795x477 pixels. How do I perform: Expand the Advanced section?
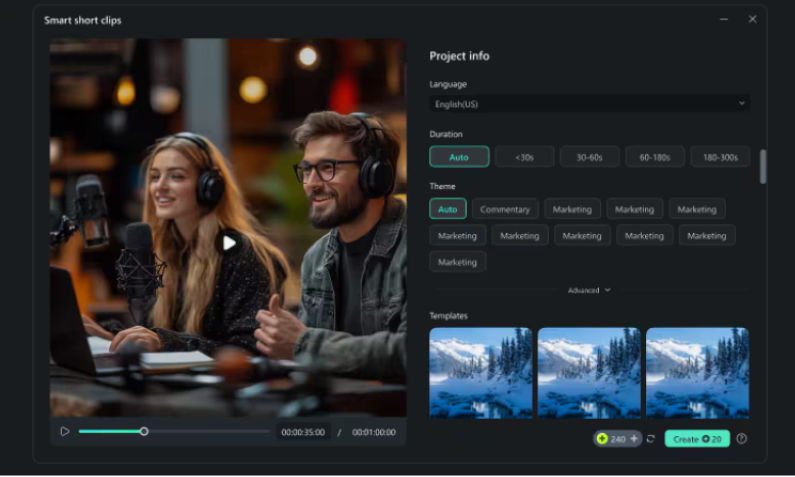589,290
